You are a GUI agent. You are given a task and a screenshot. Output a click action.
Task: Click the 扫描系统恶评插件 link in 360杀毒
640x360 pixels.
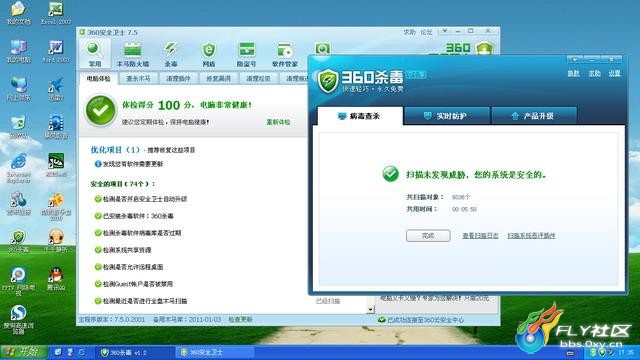pyautogui.click(x=531, y=236)
